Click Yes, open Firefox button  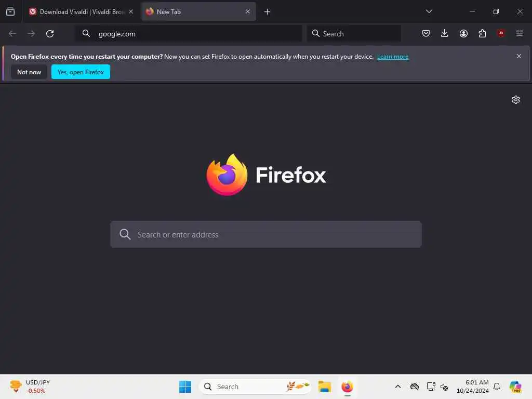pyautogui.click(x=81, y=72)
